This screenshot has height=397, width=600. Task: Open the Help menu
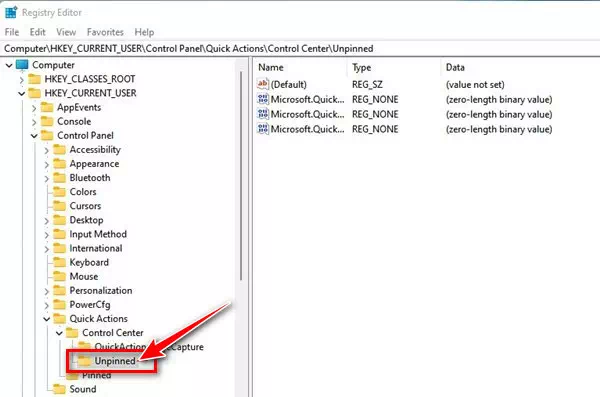coord(144,32)
